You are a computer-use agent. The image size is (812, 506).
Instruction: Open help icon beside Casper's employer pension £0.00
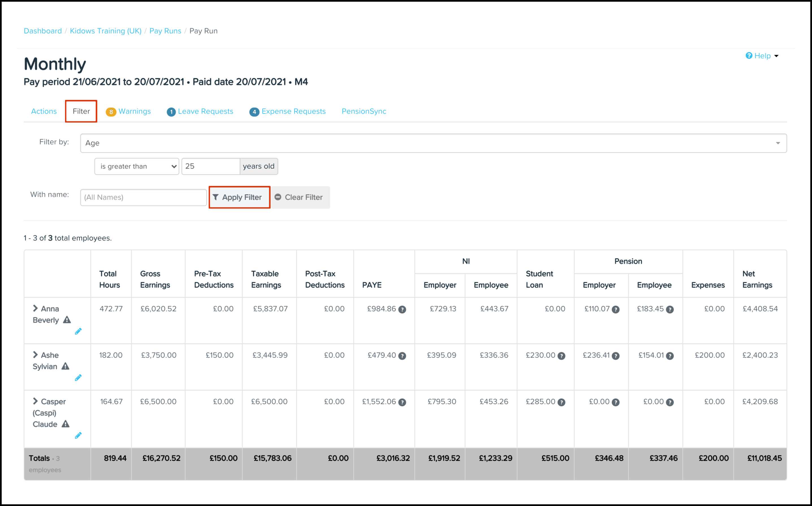(616, 402)
